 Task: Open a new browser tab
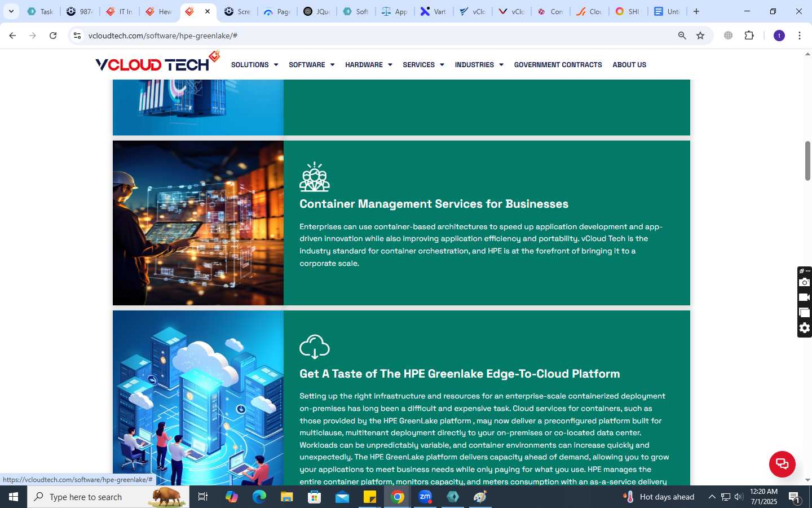click(696, 11)
